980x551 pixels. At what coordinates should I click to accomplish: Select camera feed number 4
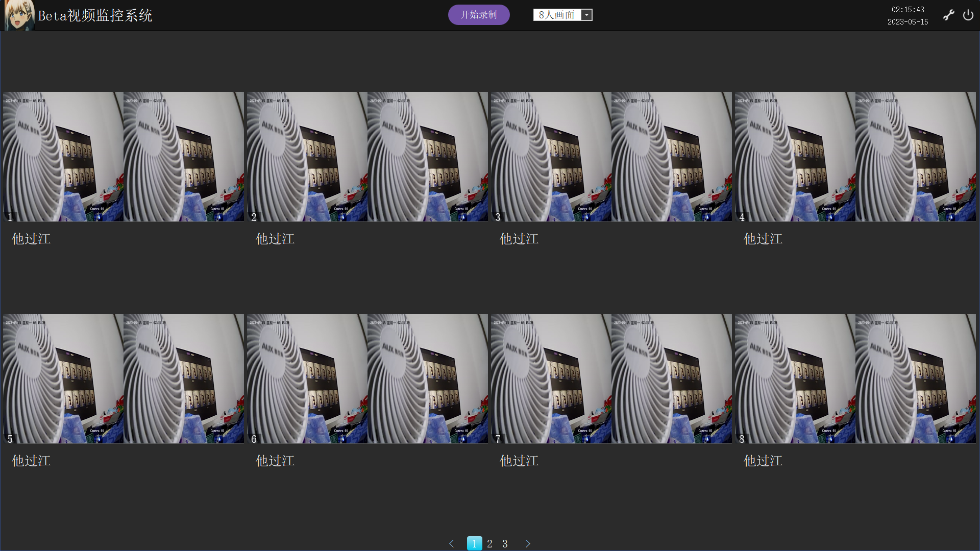click(x=855, y=157)
